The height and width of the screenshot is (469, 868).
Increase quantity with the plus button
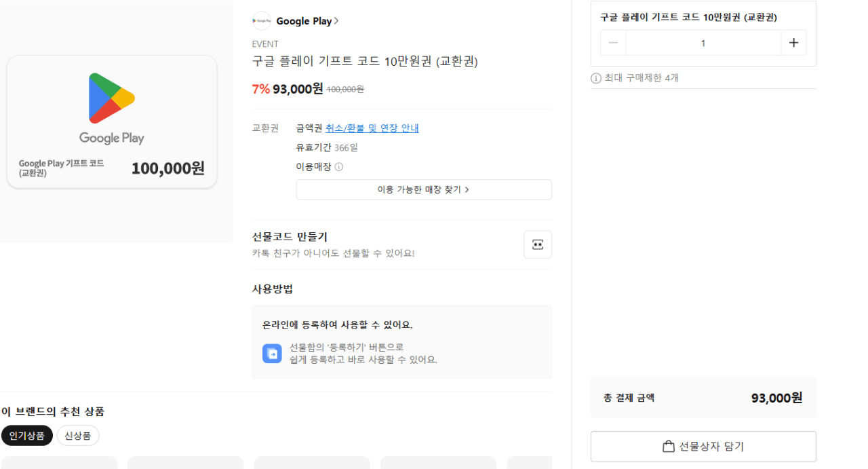793,42
